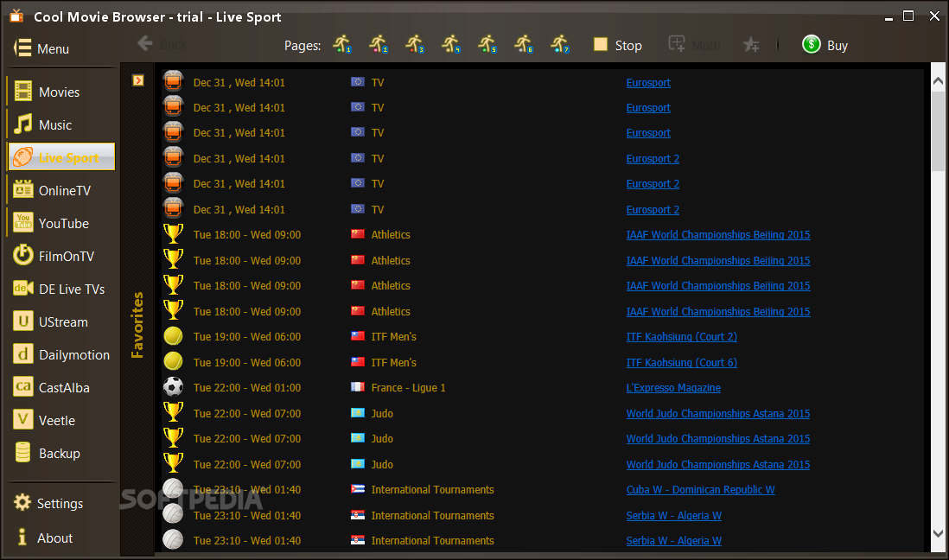Open the first Eurosport 2 link
This screenshot has height=560, width=949.
coord(653,159)
